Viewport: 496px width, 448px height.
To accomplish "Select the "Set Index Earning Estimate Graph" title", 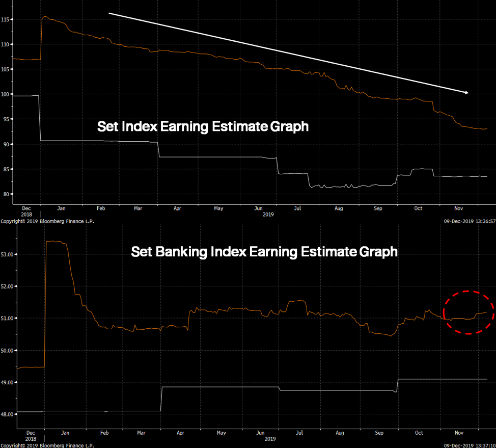I will click(x=203, y=126).
